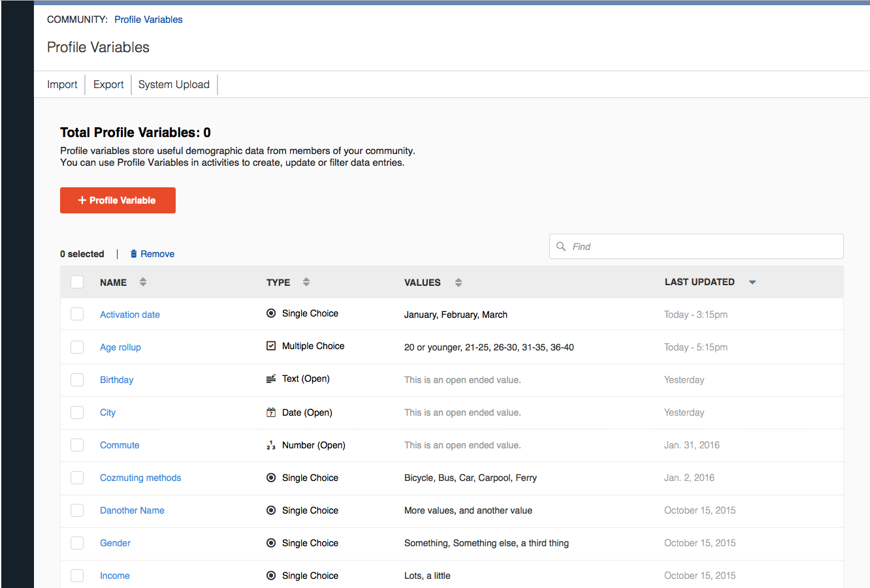Check the Danother Name row checkbox

(x=77, y=510)
